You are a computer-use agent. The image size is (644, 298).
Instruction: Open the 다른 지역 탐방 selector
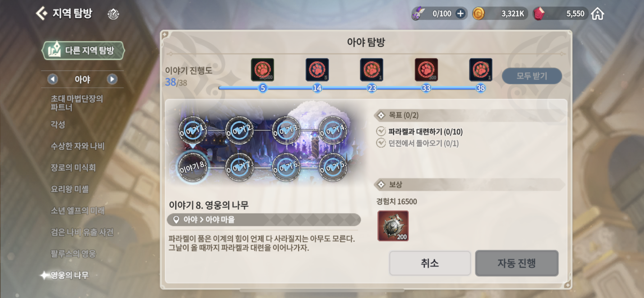tap(83, 50)
